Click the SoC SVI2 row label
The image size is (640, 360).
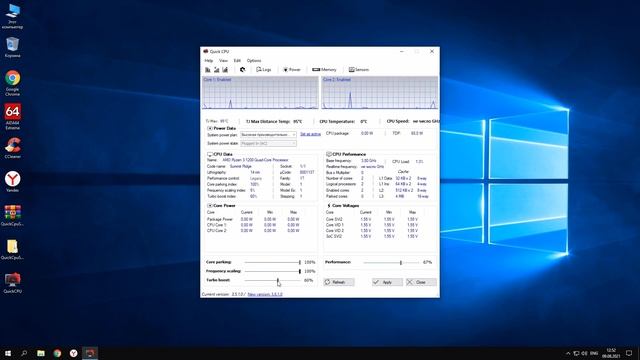click(334, 236)
